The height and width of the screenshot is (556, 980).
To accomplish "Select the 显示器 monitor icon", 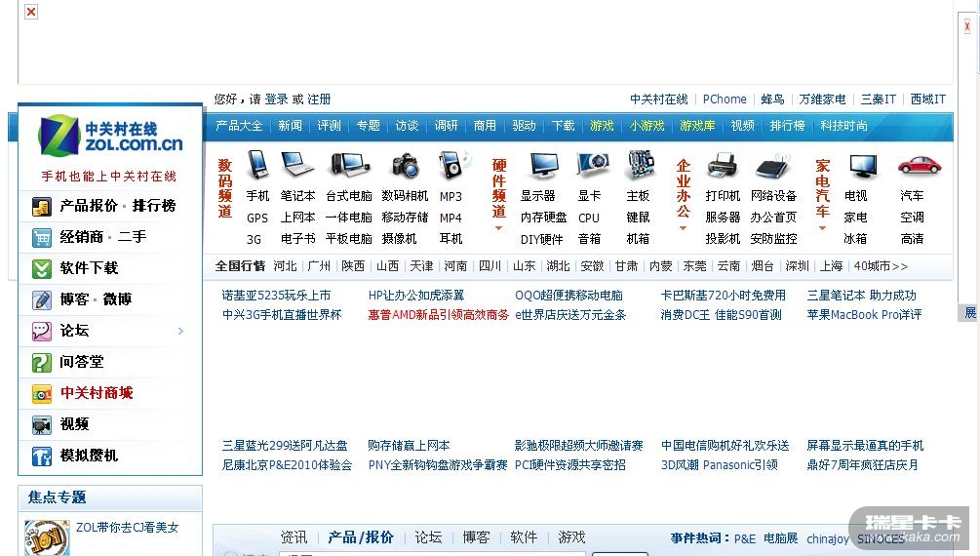I will 544,166.
